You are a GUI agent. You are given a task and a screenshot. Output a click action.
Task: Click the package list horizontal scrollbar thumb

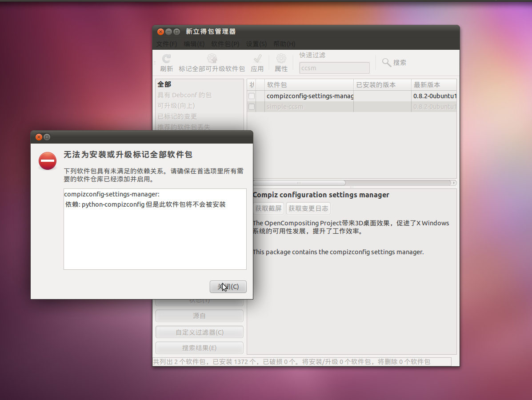(299, 183)
